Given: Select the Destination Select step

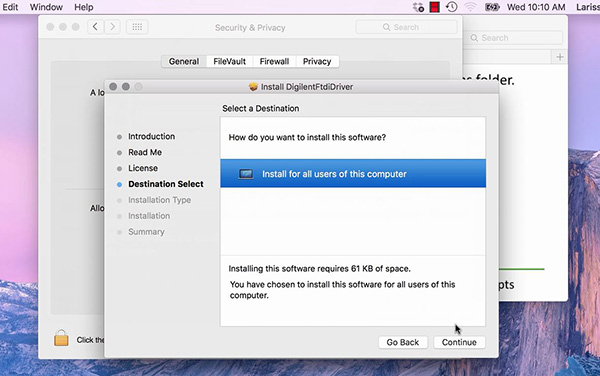Looking at the screenshot, I should [x=166, y=184].
